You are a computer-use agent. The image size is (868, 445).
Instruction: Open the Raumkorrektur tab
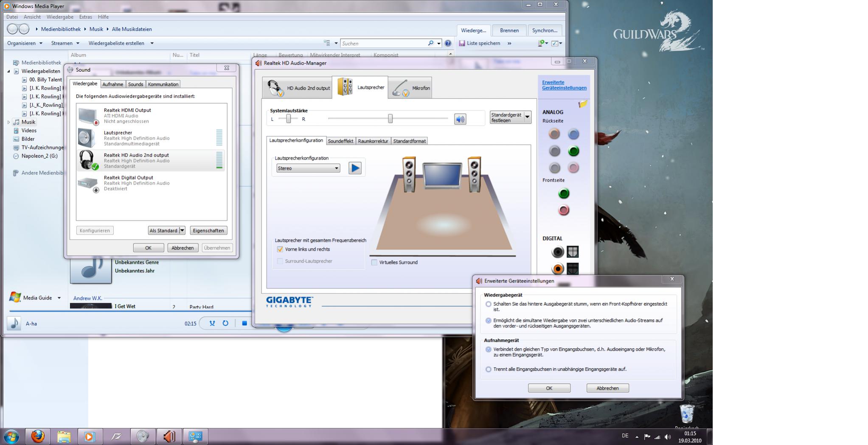[x=373, y=141]
